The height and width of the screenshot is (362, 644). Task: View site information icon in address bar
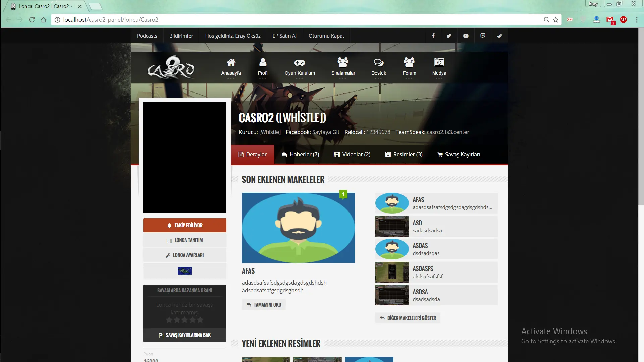pos(57,20)
